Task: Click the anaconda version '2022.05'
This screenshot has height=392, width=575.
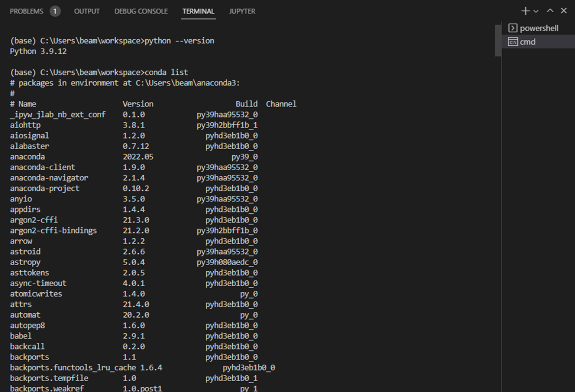Action: [x=138, y=156]
